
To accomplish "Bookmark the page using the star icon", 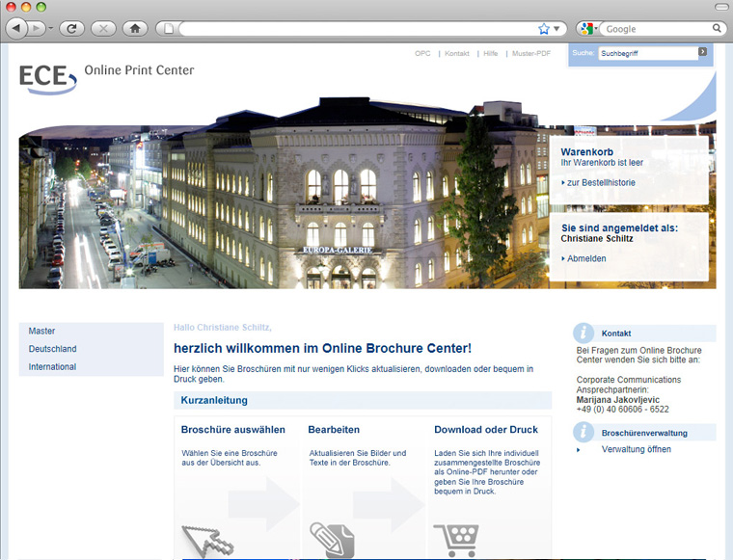I will (x=544, y=29).
